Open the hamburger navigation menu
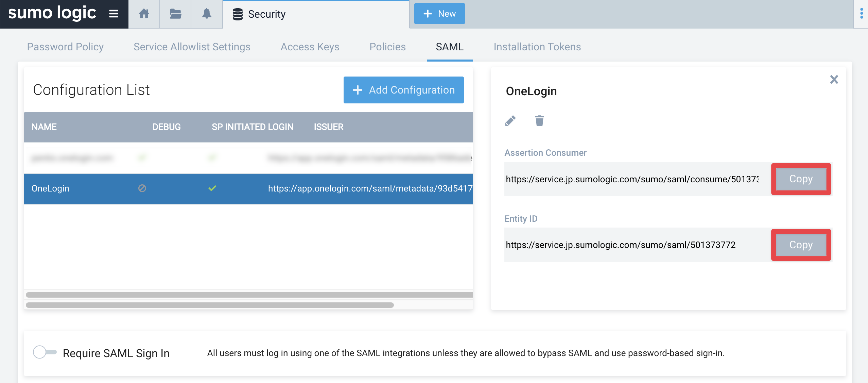 tap(114, 14)
